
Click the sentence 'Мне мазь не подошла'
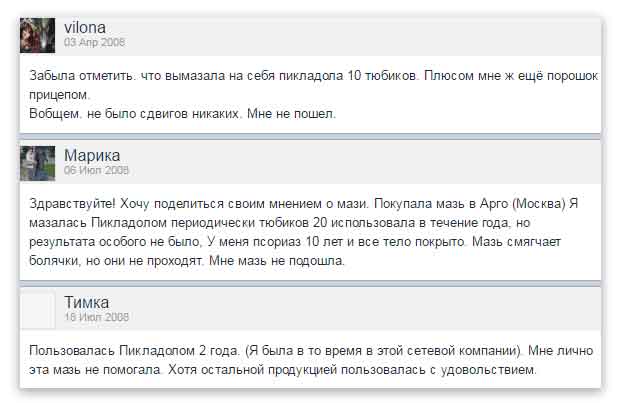[277, 261]
